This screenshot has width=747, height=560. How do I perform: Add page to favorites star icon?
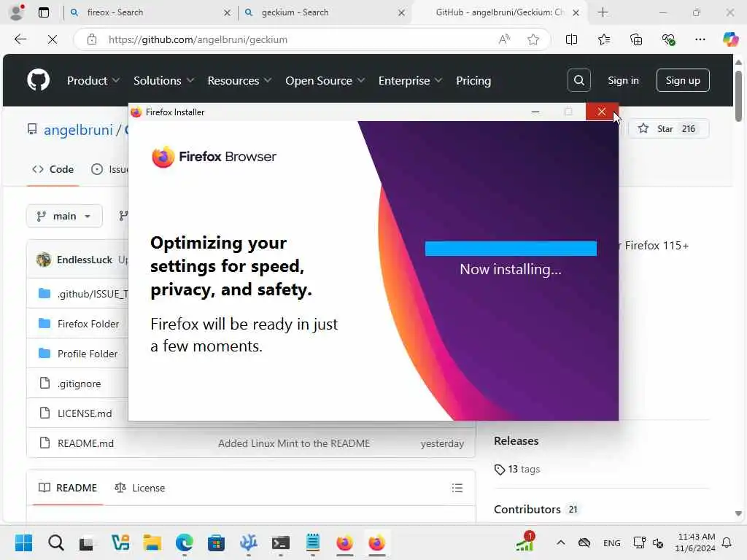click(x=533, y=39)
